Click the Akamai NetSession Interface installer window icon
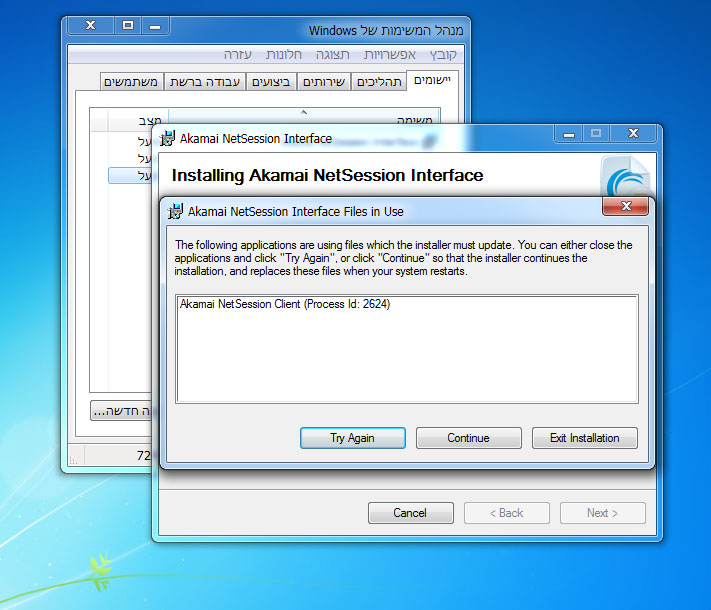Viewport: 711px width, 610px height. click(x=167, y=138)
